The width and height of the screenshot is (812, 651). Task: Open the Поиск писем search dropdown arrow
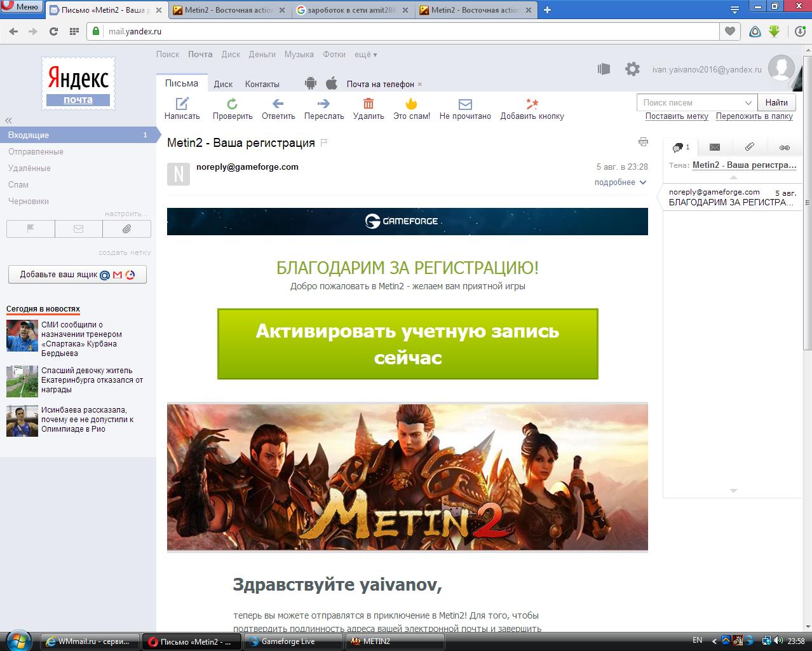click(748, 102)
